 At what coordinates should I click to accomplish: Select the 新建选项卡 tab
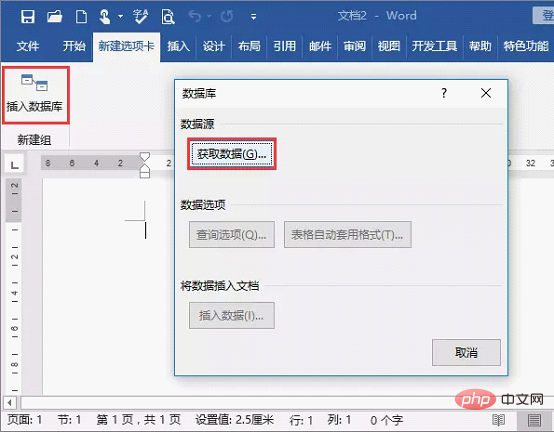(x=126, y=46)
